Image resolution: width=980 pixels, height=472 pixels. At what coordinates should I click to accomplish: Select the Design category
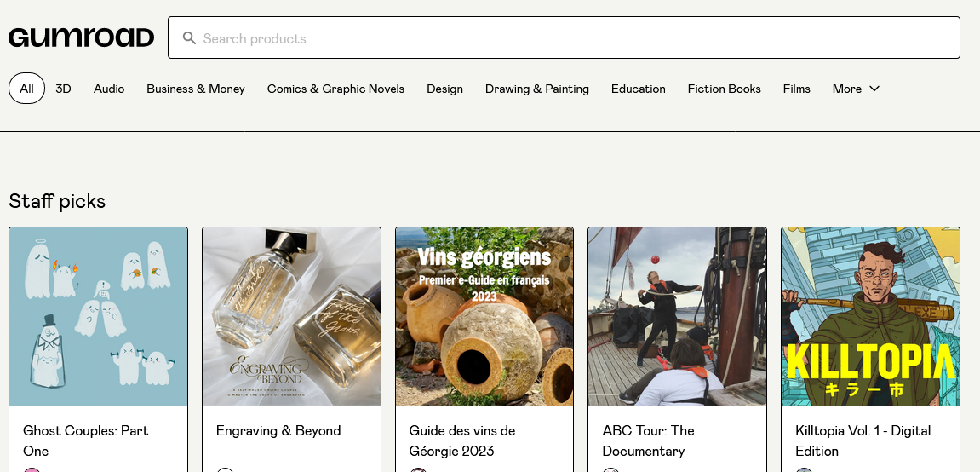click(445, 89)
